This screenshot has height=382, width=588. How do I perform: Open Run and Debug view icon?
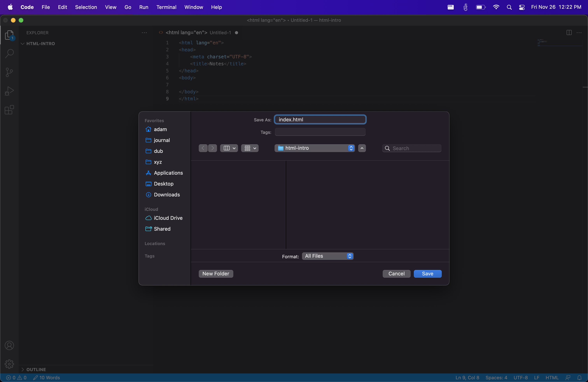[x=9, y=91]
